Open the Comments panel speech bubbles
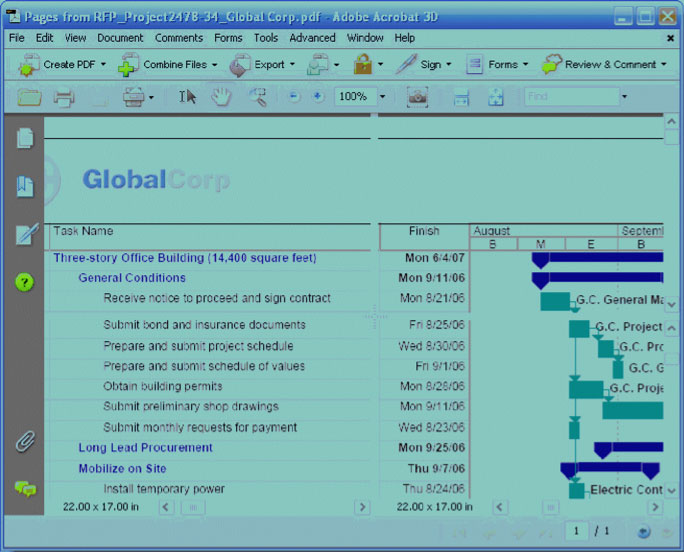 [x=25, y=489]
